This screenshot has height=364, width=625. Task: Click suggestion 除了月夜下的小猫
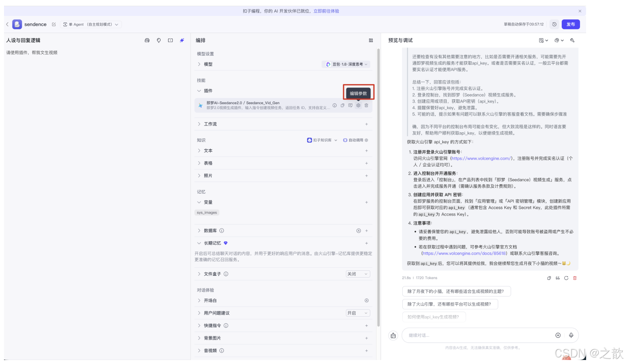tap(456, 291)
